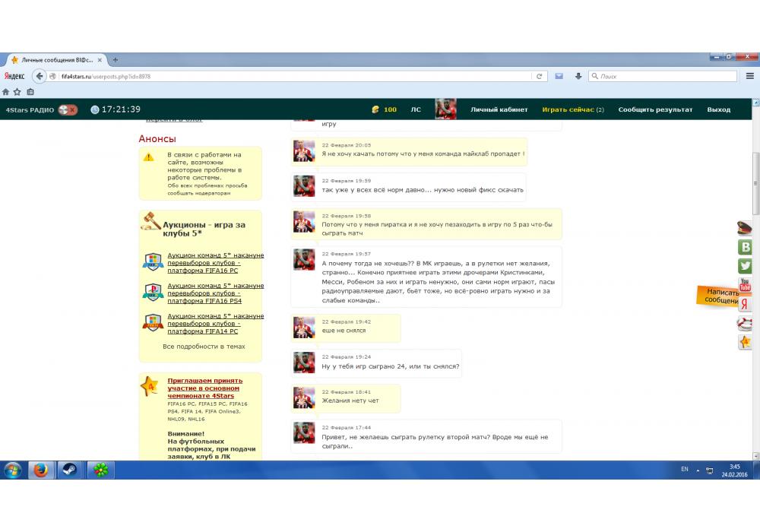The image size is (760, 532).
Task: Close the Личные сообщения tab
Action: 100,60
